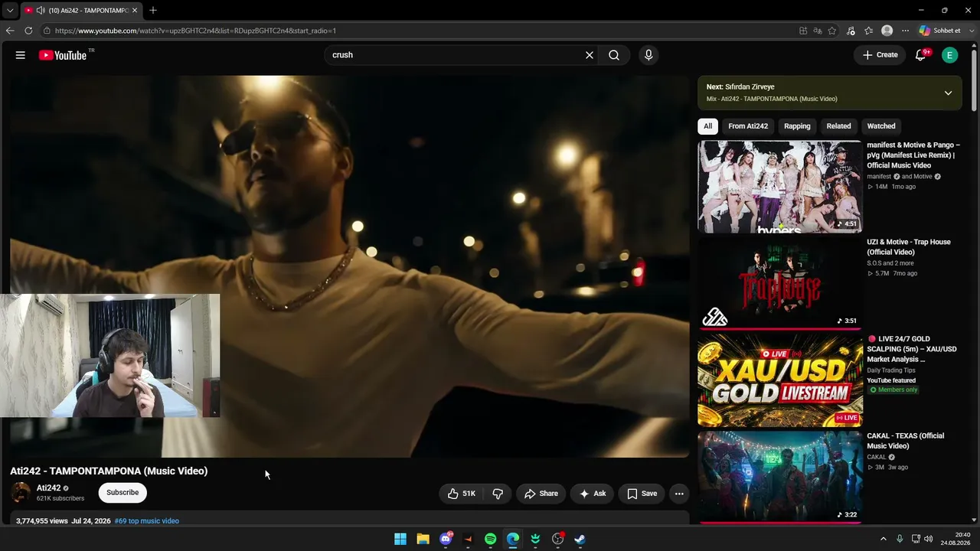Open the Windows Start menu
The height and width of the screenshot is (551, 980).
pos(400,539)
